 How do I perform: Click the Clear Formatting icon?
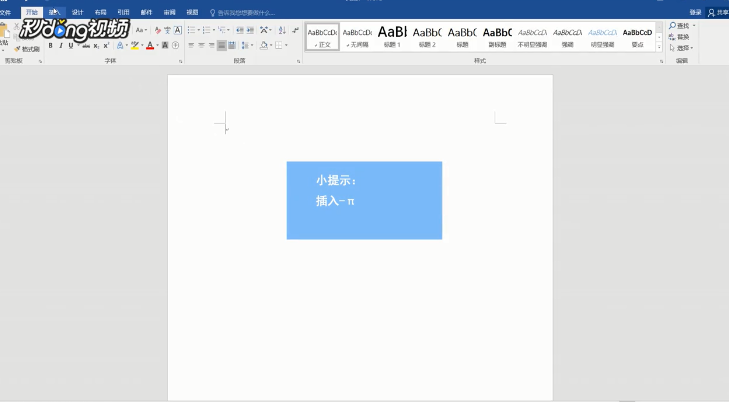pos(158,30)
